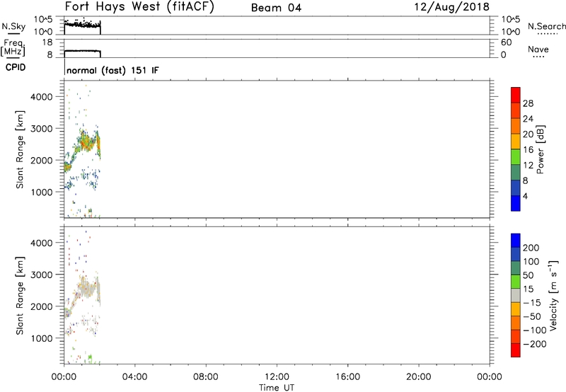Screen dimensions: 566x392
Task: Click '3000' on the power panel range axis
Action: click(42, 129)
